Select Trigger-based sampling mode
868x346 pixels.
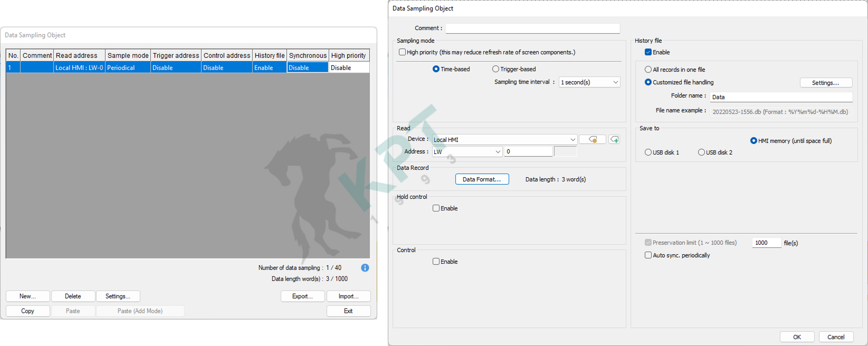pos(496,69)
